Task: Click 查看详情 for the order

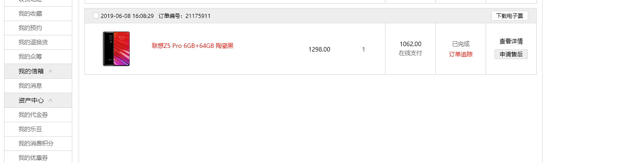Action: [x=511, y=41]
